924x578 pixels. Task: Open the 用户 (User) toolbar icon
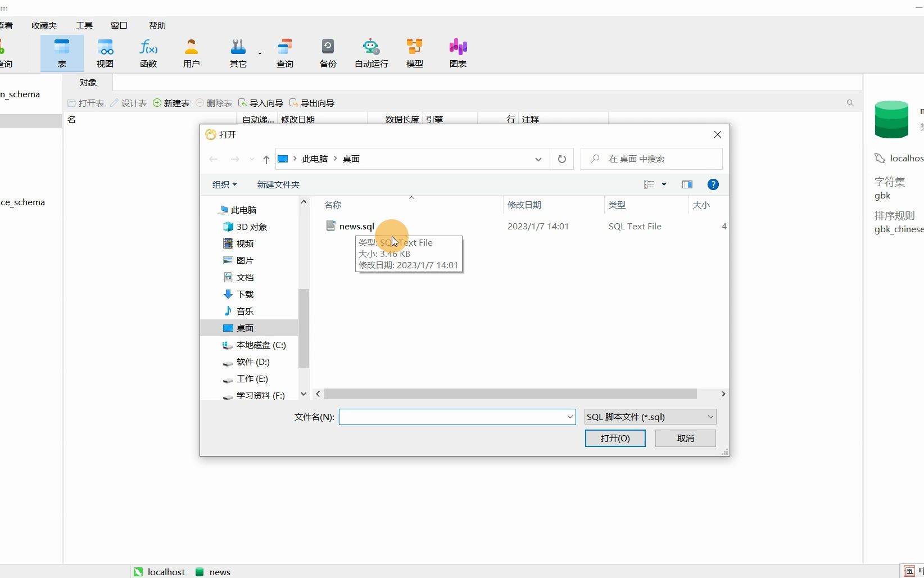(x=192, y=53)
